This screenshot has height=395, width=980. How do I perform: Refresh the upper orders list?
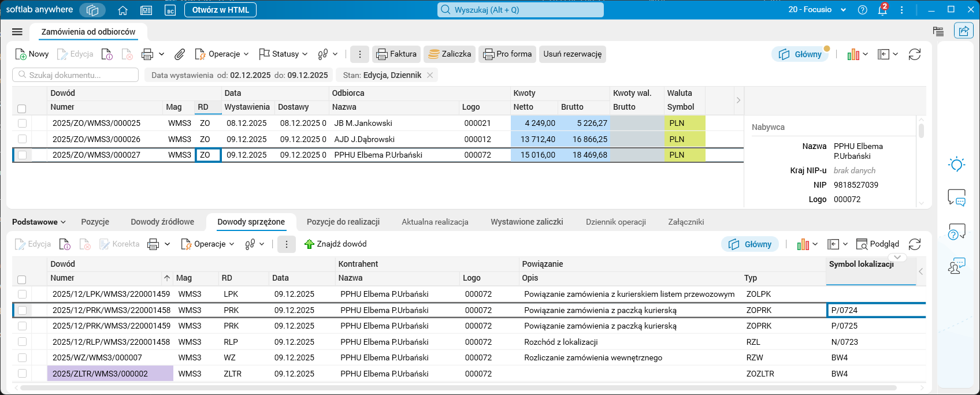(x=914, y=54)
